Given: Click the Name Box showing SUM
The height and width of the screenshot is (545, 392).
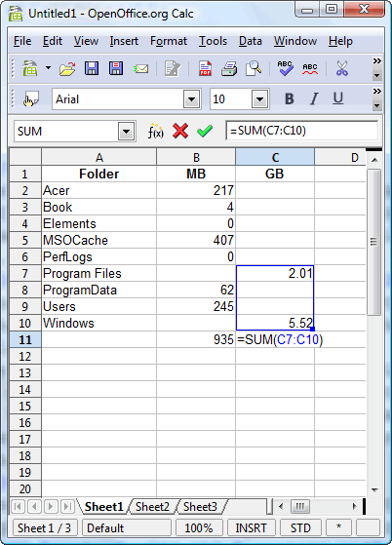Looking at the screenshot, I should click(66, 132).
